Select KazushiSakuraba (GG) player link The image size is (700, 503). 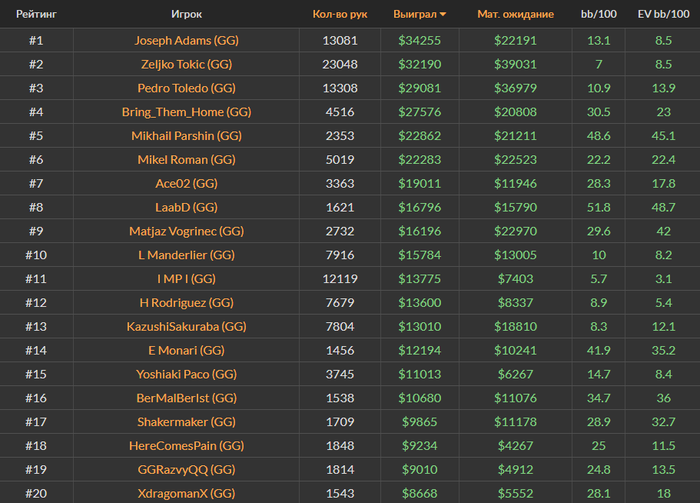click(x=187, y=326)
